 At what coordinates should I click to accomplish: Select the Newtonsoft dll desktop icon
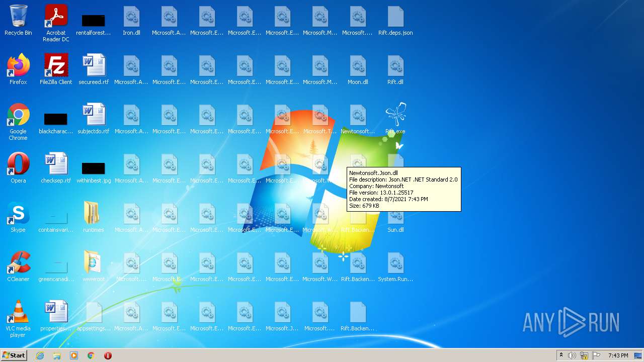point(358,119)
